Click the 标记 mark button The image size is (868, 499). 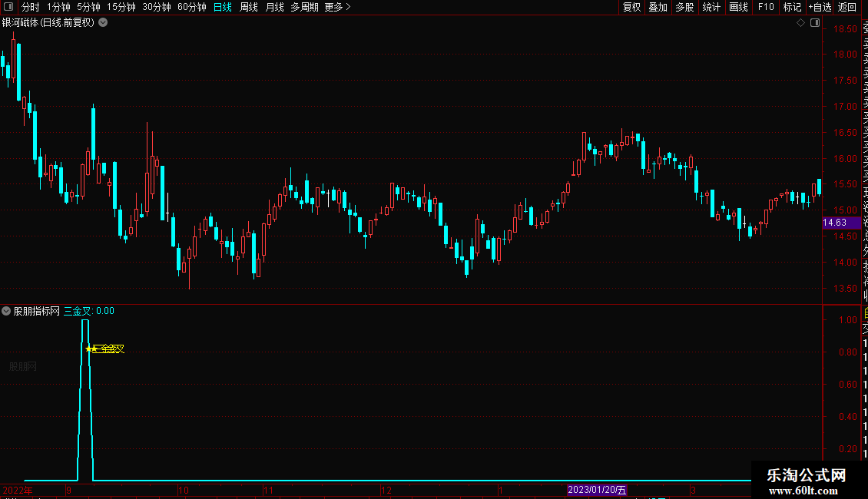[x=792, y=7]
